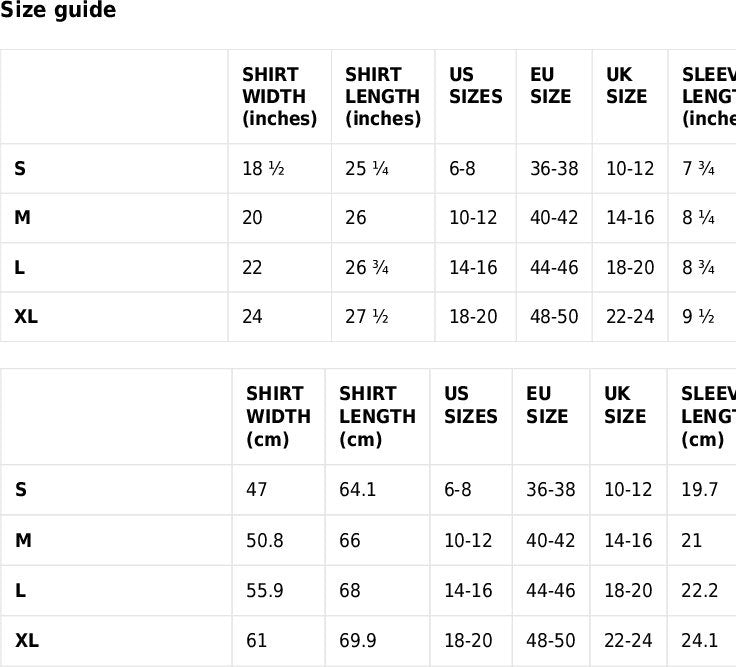The height and width of the screenshot is (667, 736).
Task: Select the "SHIRT WIDTH (inches)" column header
Action: (x=279, y=97)
